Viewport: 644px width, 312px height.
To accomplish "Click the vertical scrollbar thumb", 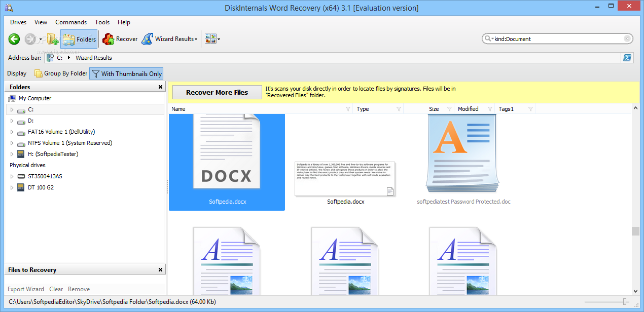I will (636, 231).
